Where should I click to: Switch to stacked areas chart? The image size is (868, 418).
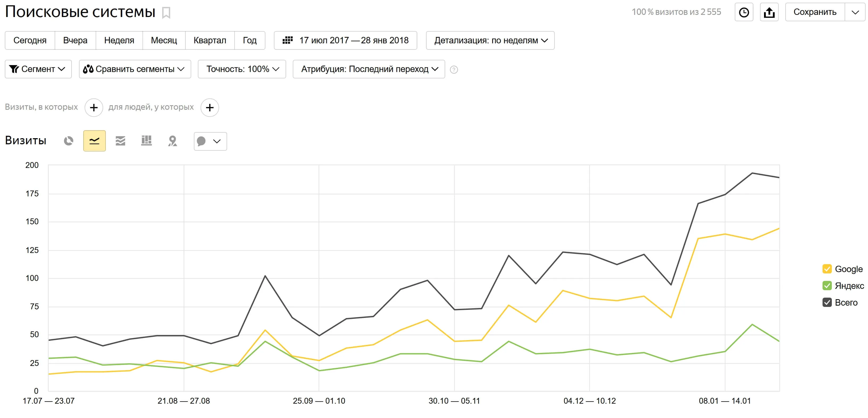tap(120, 141)
